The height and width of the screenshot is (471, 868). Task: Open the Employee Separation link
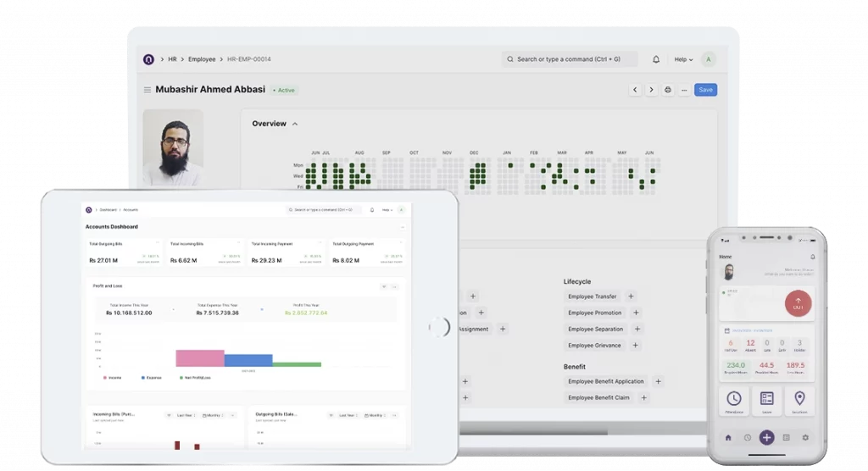596,329
